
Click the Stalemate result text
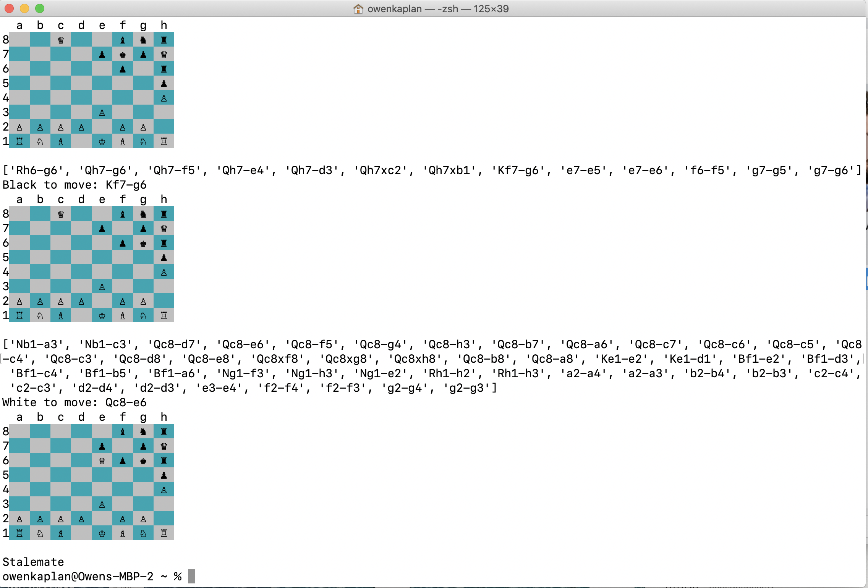[33, 562]
